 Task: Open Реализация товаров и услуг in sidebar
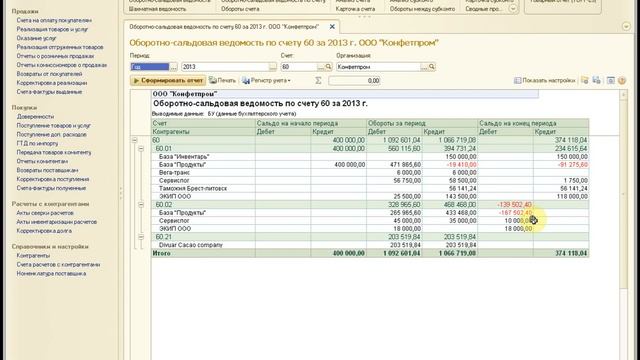point(52,29)
